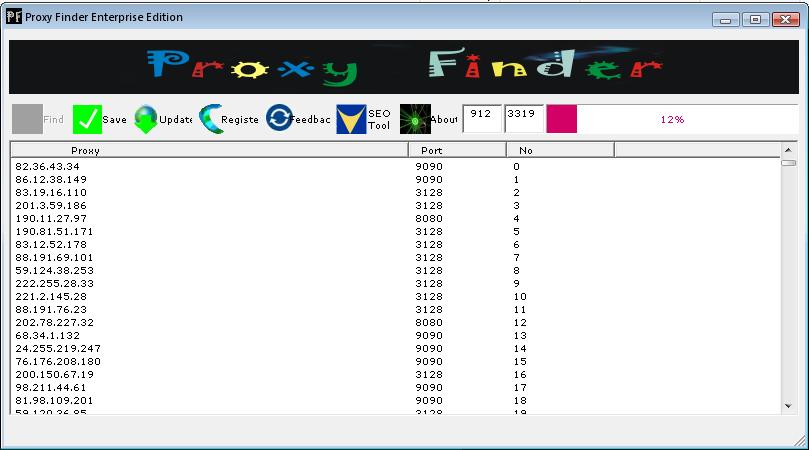Screen dimensions: 809x450
Task: Click the green checkmark Save icon
Action: (87, 119)
